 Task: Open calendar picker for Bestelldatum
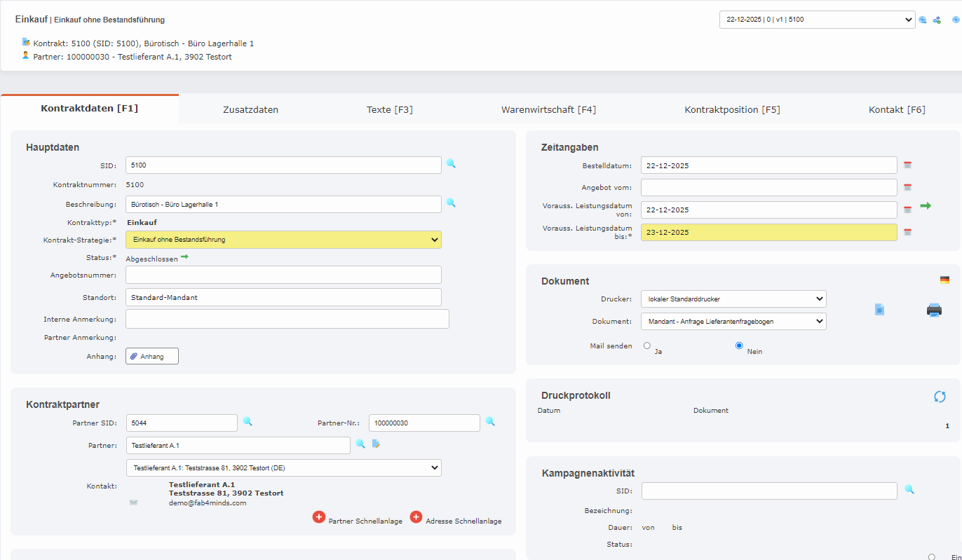(907, 165)
